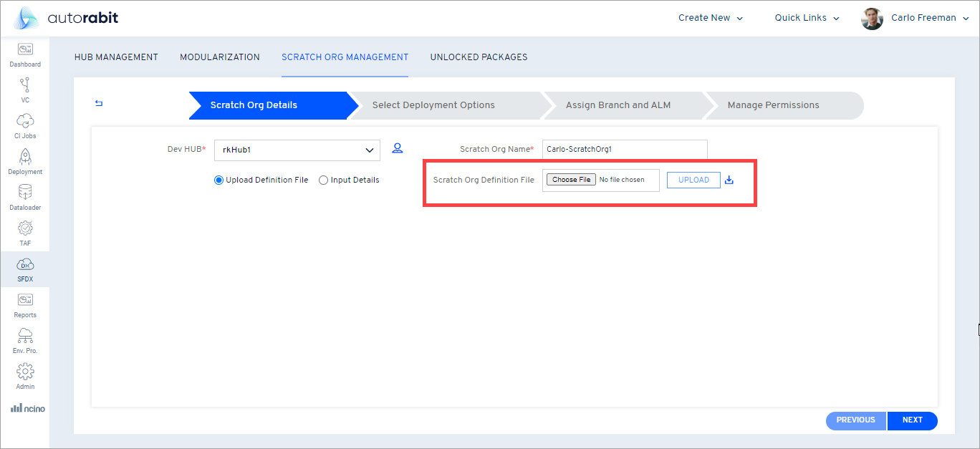Click the Upload button
Viewport: 980px width, 449px height.
click(x=693, y=180)
